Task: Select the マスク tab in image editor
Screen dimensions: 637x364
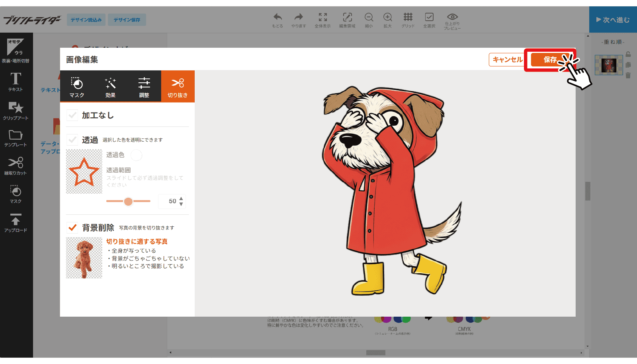Action: (x=77, y=86)
